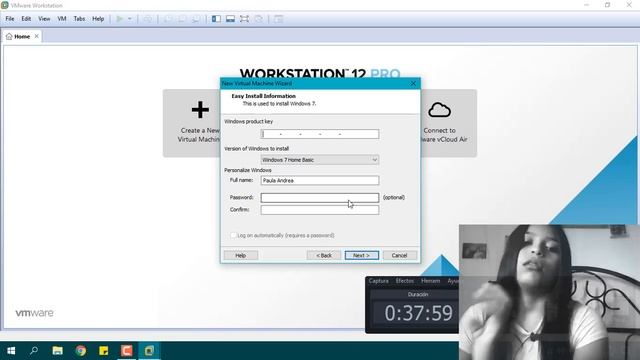This screenshot has width=640, height=360.
Task: Toggle the Thumbnail Bar toolbar icon
Action: point(230,19)
